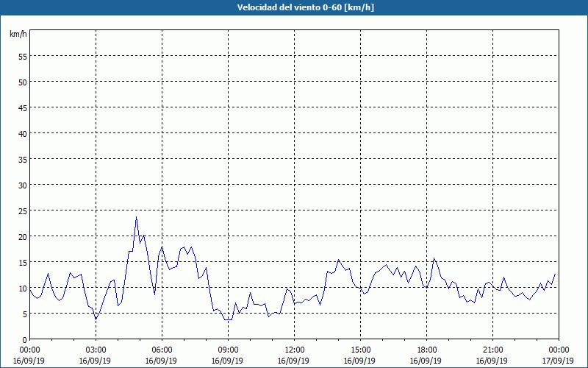The height and width of the screenshot is (368, 588).
Task: Click the y-axis value 40
Action: pyautogui.click(x=23, y=133)
